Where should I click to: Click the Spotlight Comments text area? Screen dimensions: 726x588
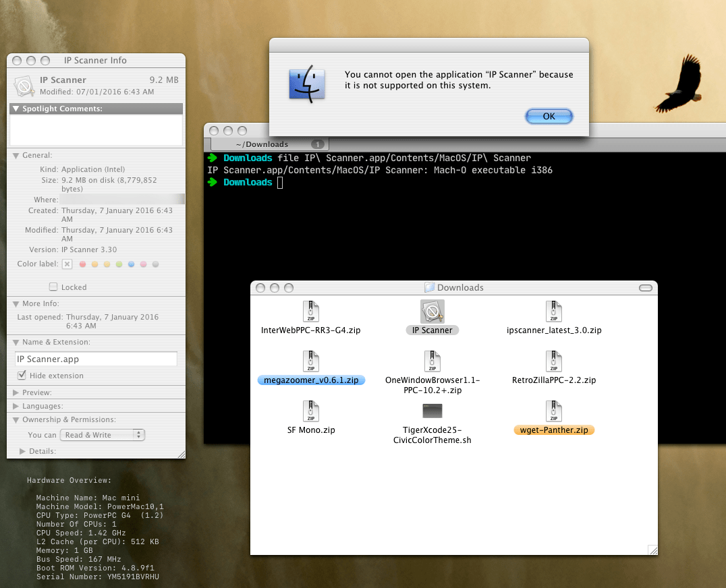pyautogui.click(x=96, y=129)
